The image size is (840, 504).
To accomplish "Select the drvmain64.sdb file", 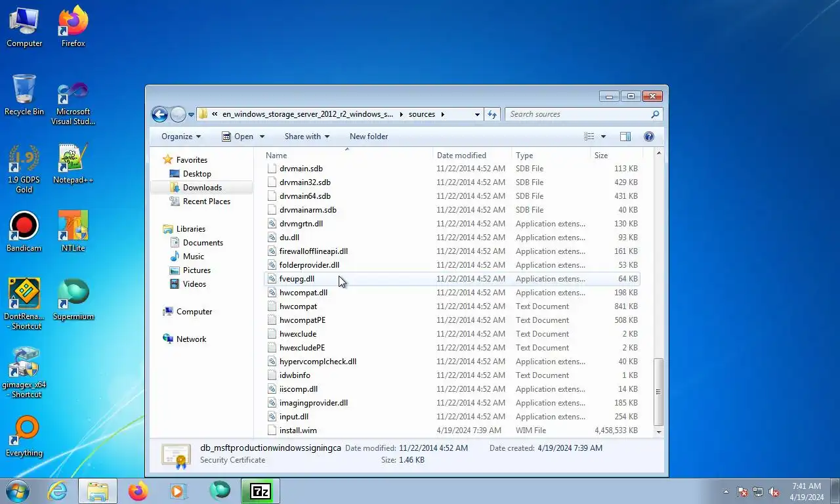I will point(451,196).
